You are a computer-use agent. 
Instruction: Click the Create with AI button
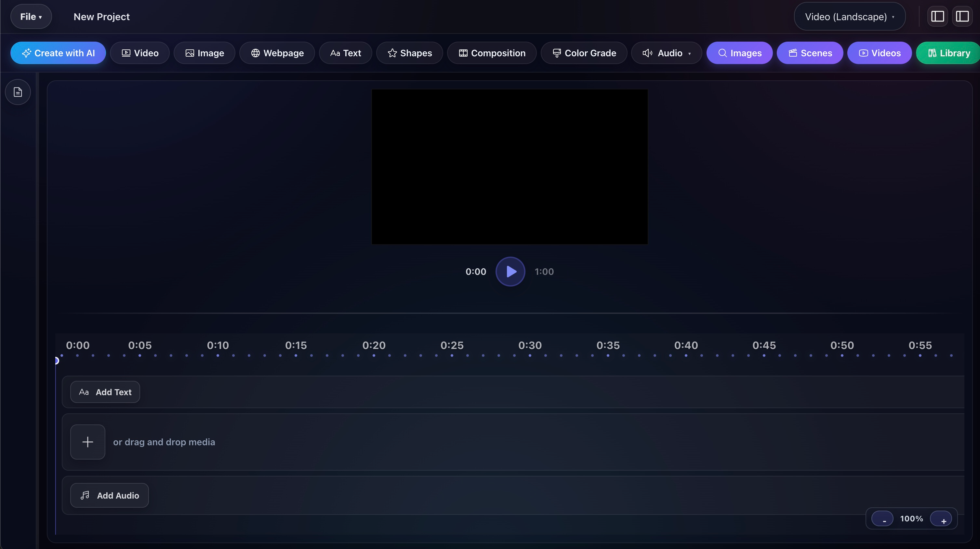(x=58, y=53)
